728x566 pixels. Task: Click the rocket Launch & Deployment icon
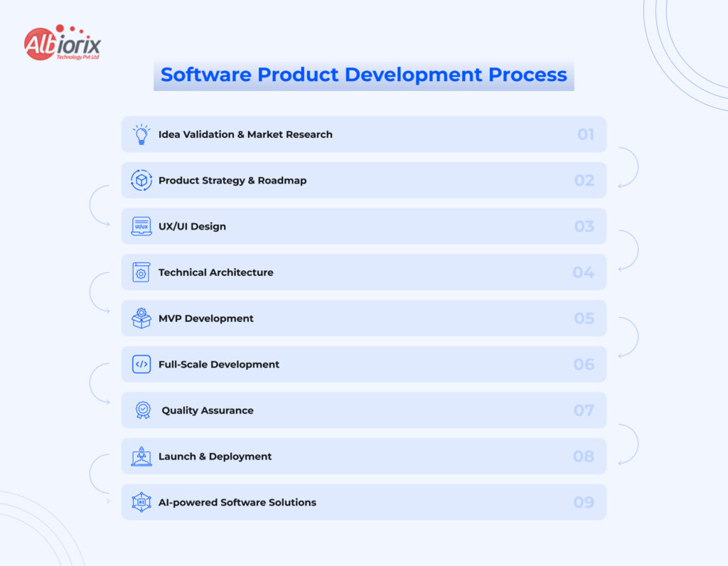pyautogui.click(x=141, y=456)
